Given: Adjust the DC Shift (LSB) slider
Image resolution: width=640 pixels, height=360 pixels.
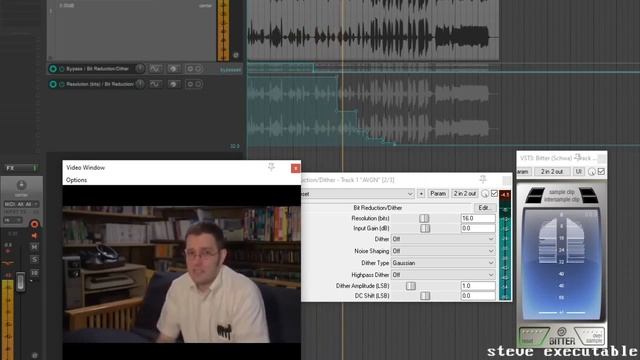Looking at the screenshot, I should click(x=425, y=296).
